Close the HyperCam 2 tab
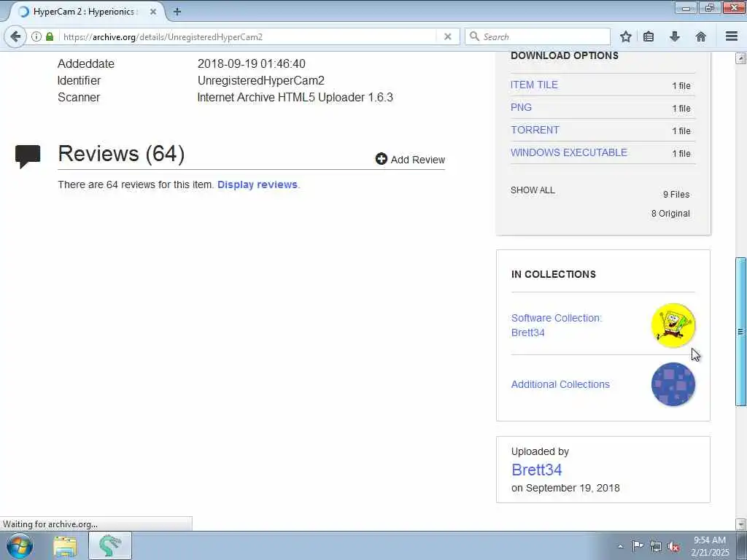The height and width of the screenshot is (560, 747). click(153, 12)
